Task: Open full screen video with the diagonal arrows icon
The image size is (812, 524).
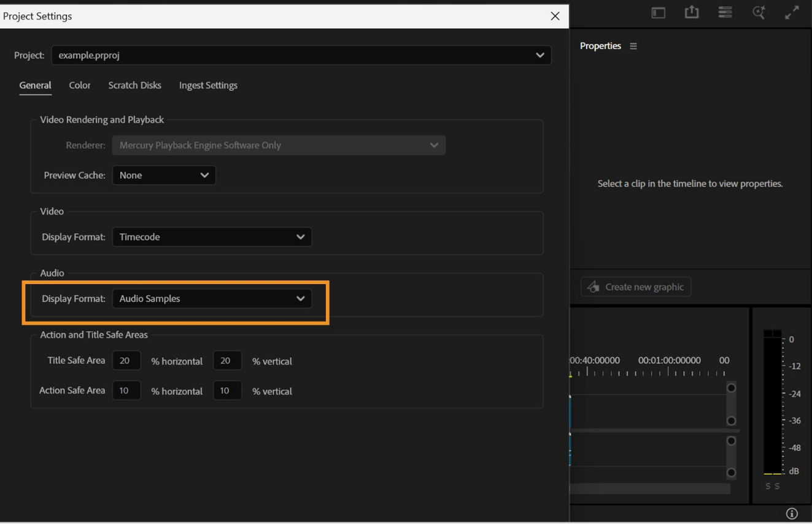Action: tap(792, 12)
